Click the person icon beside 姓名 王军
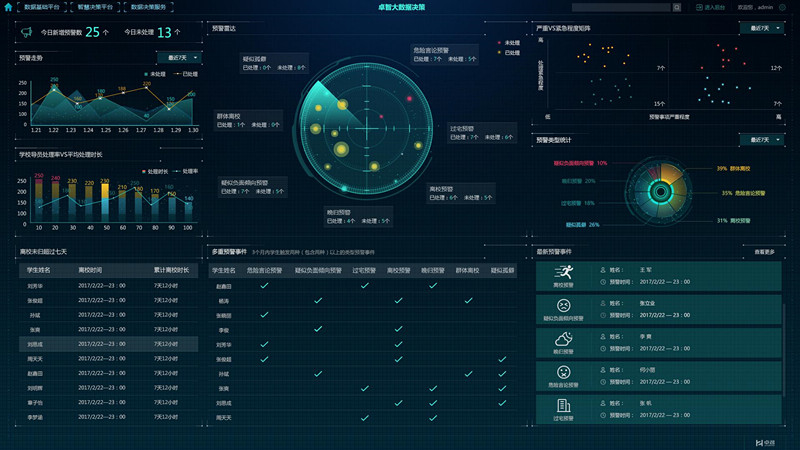 pos(603,270)
